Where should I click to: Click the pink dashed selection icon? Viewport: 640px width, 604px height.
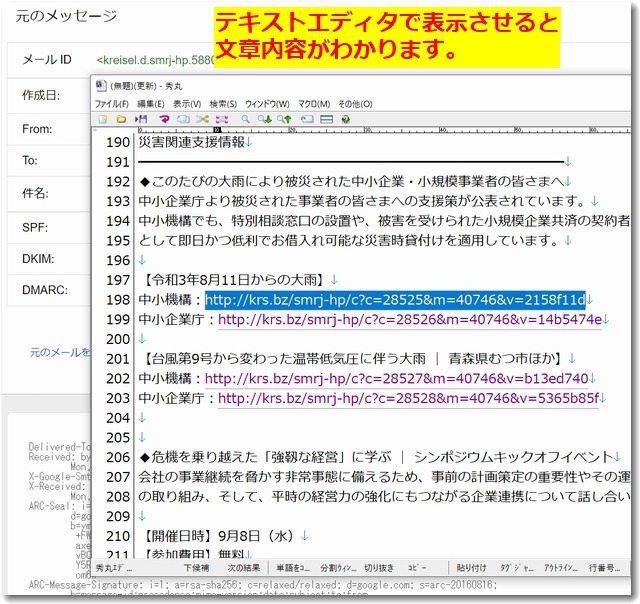[x=222, y=119]
